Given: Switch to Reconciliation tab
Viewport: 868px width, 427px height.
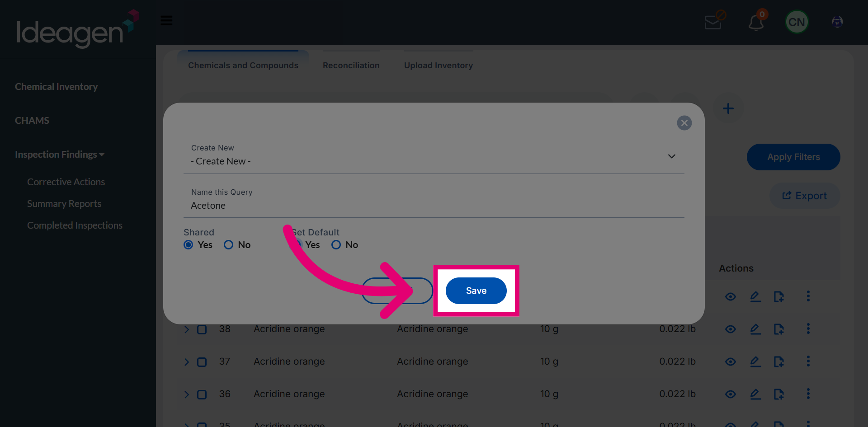Looking at the screenshot, I should click(351, 66).
